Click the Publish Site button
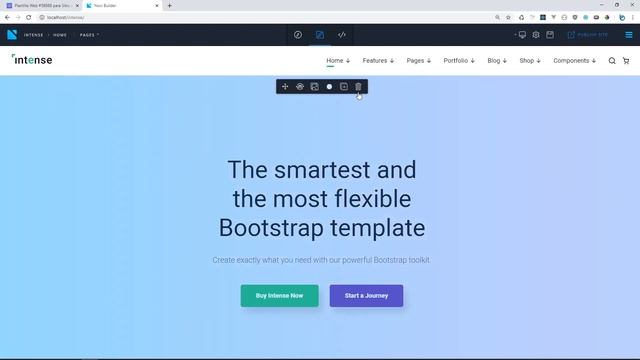This screenshot has width=640, height=360. click(x=588, y=35)
